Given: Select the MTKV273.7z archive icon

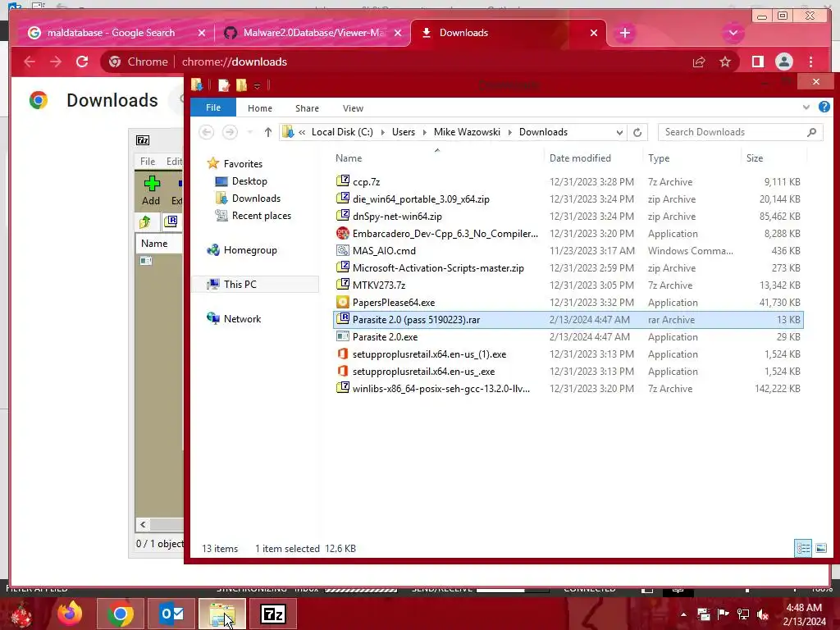Looking at the screenshot, I should pyautogui.click(x=342, y=285).
